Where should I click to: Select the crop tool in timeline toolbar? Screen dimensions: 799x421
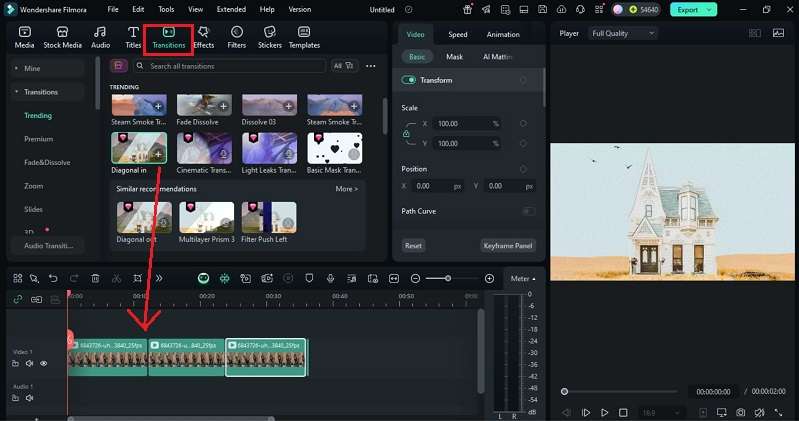pos(138,278)
